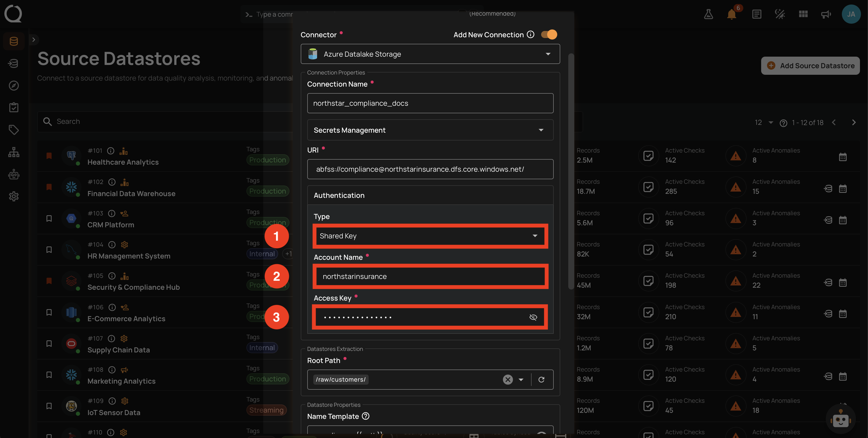
Task: Click the magic wand icon in header
Action: pos(780,14)
